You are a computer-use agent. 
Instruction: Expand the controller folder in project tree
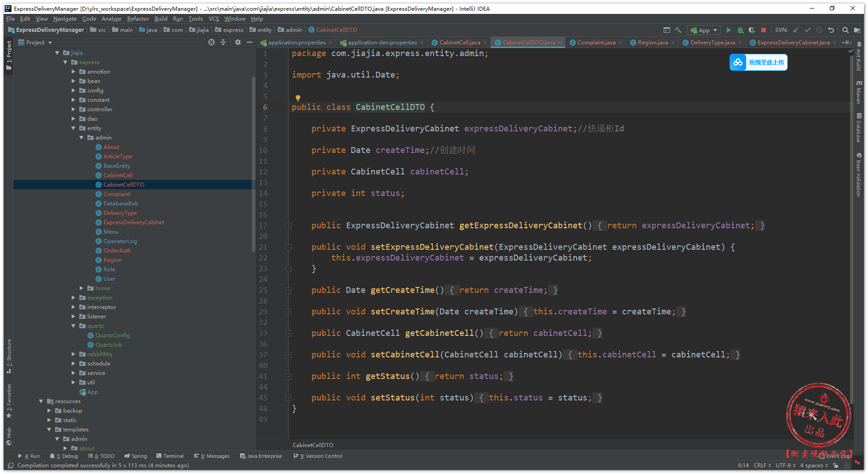coord(73,109)
